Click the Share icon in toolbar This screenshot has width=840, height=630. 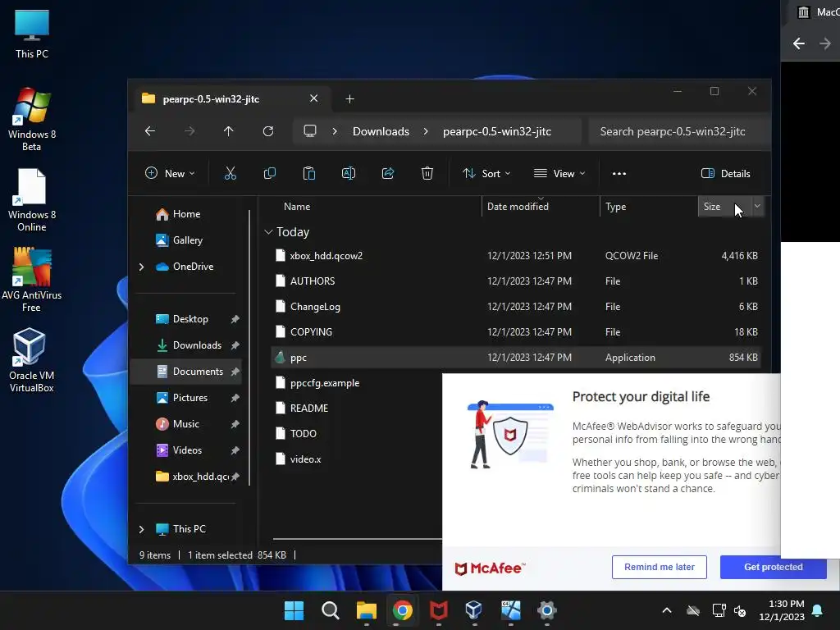(388, 173)
